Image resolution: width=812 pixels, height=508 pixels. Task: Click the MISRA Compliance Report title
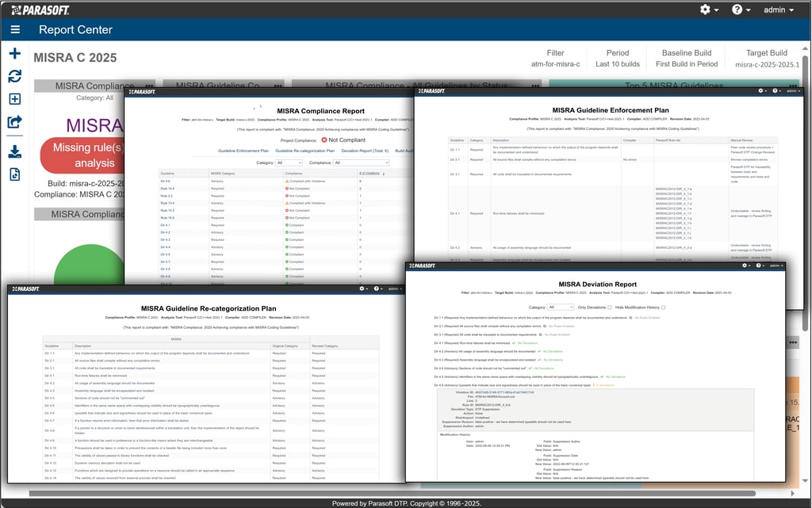(320, 111)
